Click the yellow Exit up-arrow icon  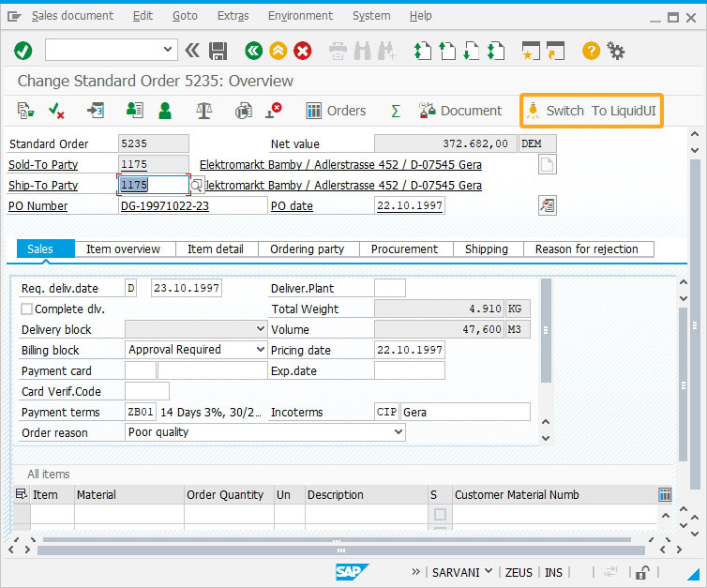[x=278, y=51]
